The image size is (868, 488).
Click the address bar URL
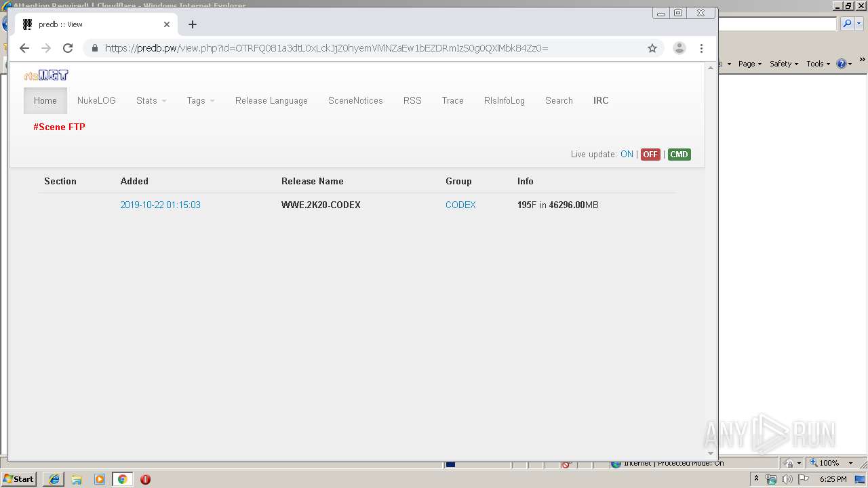click(x=326, y=48)
